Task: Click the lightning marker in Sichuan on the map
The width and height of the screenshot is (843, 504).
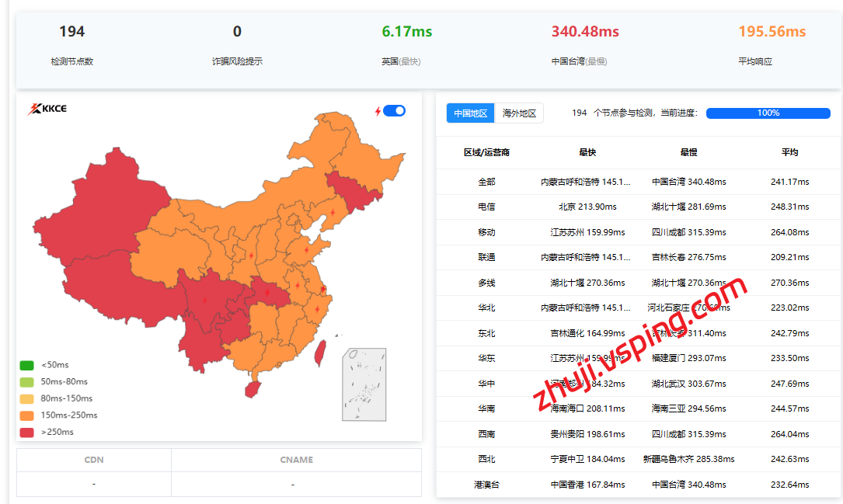Action: (205, 300)
